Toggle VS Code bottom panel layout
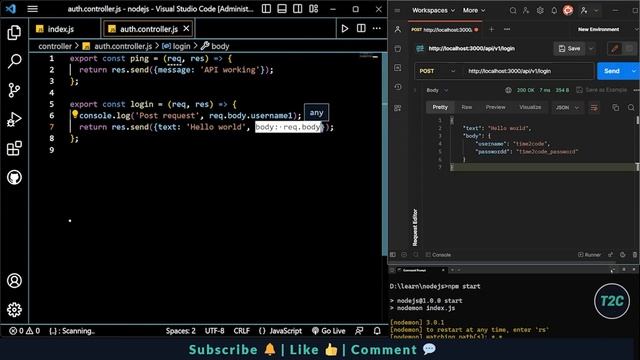This screenshot has height=360, width=640. coord(282,9)
